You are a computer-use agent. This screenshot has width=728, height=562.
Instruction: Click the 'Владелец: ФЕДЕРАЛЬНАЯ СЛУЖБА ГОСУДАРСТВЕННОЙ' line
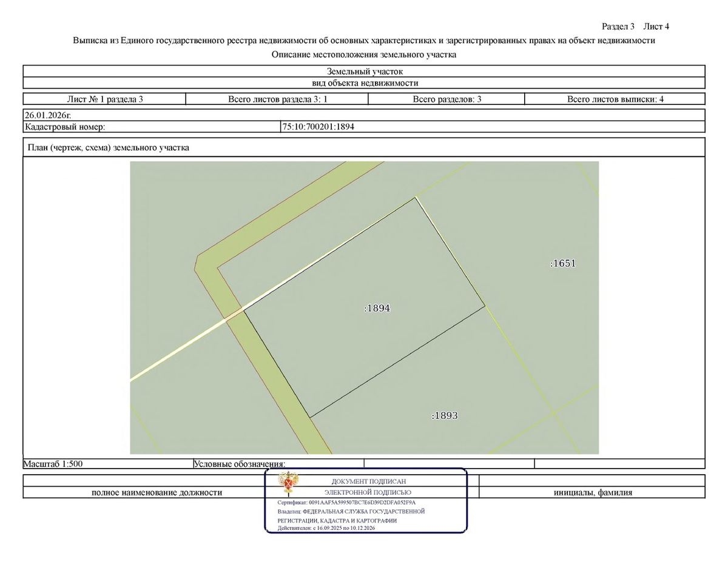[x=351, y=512]
